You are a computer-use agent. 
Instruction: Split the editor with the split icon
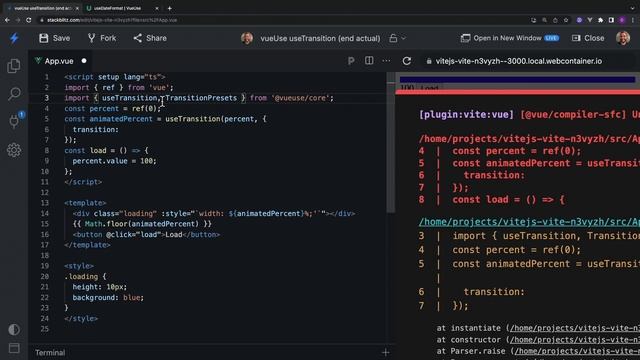coord(369,60)
